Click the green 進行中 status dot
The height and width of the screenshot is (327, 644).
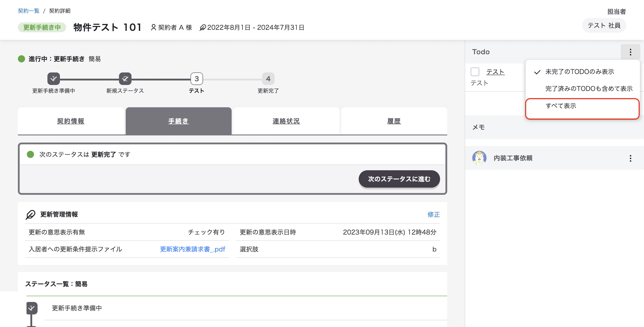21,59
